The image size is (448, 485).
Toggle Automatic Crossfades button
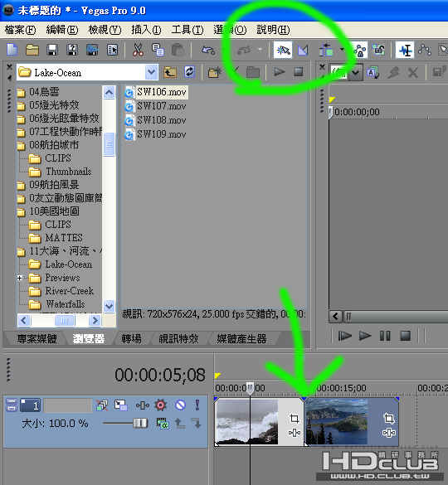tap(303, 50)
